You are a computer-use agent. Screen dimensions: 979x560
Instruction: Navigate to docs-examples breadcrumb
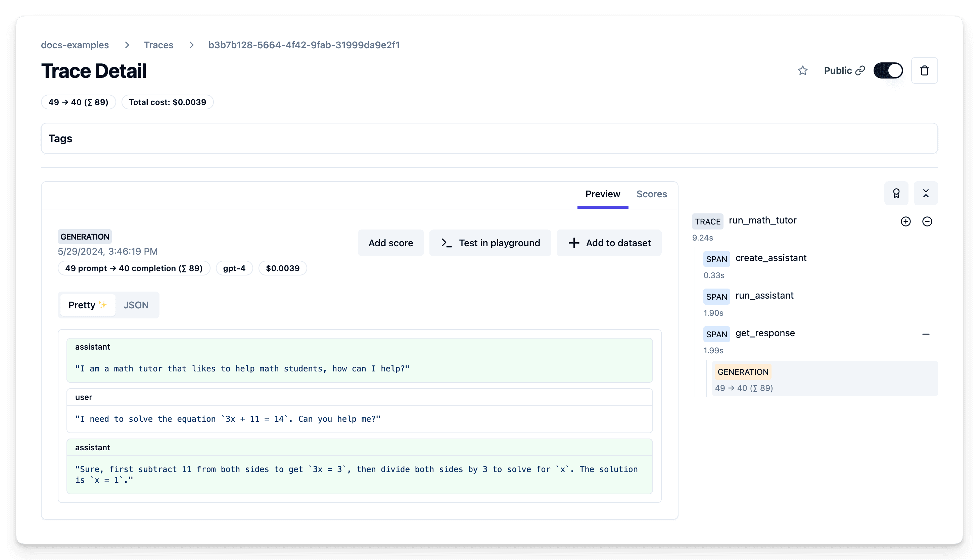75,45
